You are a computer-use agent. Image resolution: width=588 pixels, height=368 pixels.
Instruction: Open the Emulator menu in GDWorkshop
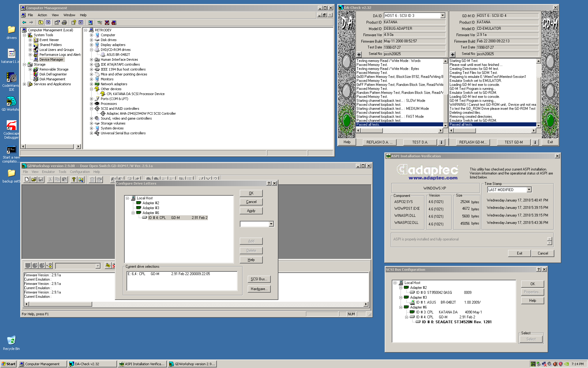tap(48, 172)
